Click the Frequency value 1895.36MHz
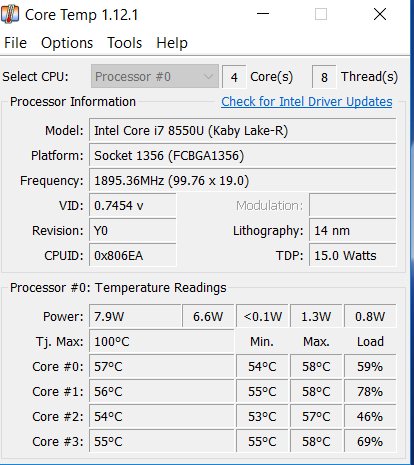 tap(243, 180)
